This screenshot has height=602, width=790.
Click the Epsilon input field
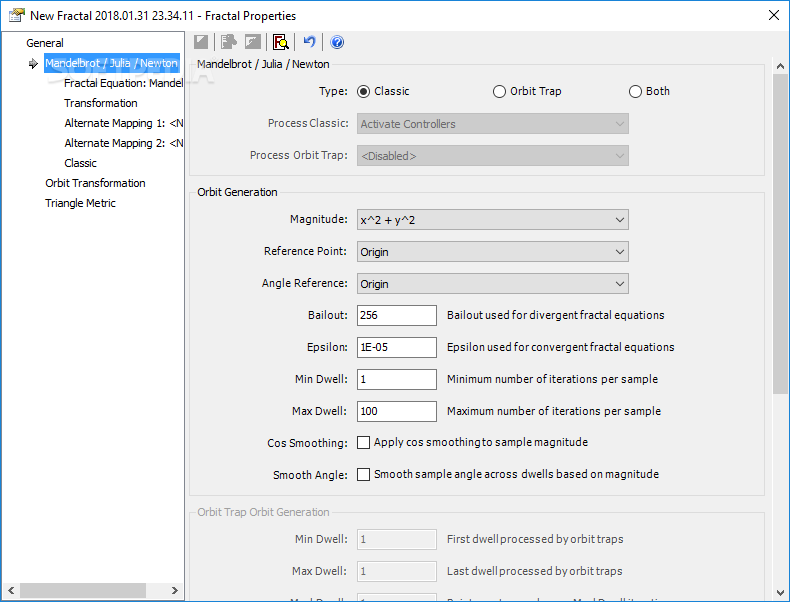(397, 347)
